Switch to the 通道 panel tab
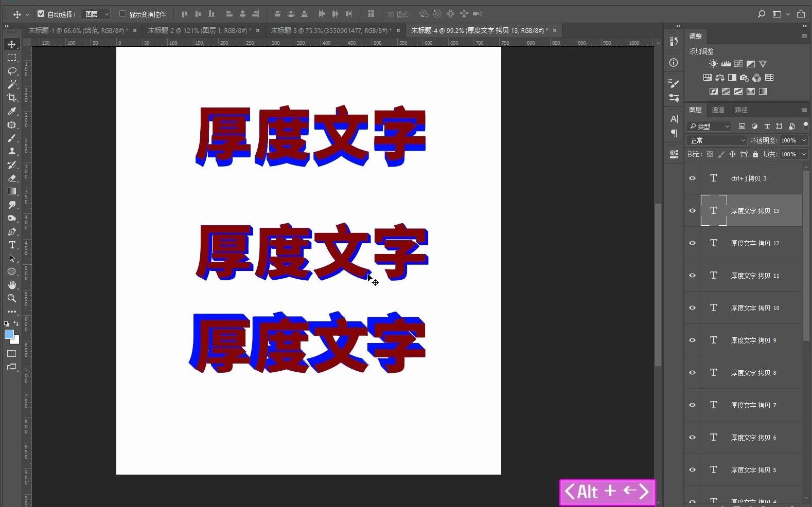The width and height of the screenshot is (812, 507). pyautogui.click(x=718, y=110)
